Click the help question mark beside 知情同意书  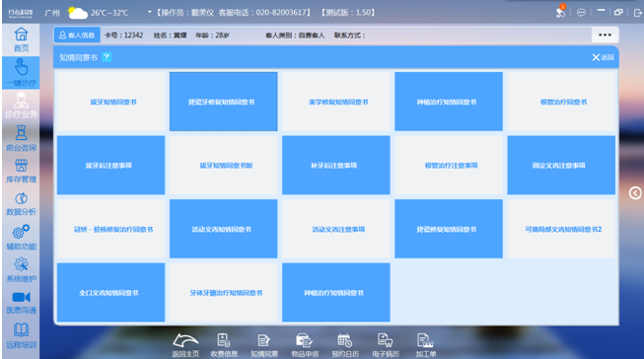click(107, 57)
